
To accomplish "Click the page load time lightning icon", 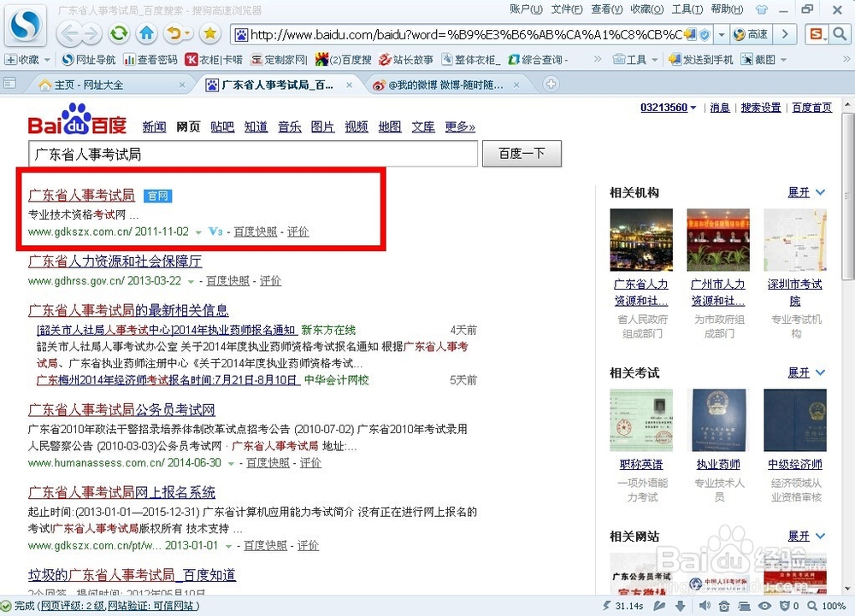I will (x=606, y=606).
